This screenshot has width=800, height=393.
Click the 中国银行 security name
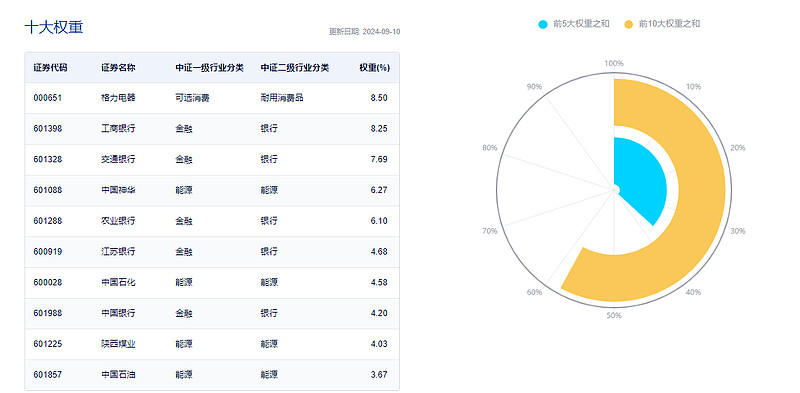pyautogui.click(x=118, y=313)
